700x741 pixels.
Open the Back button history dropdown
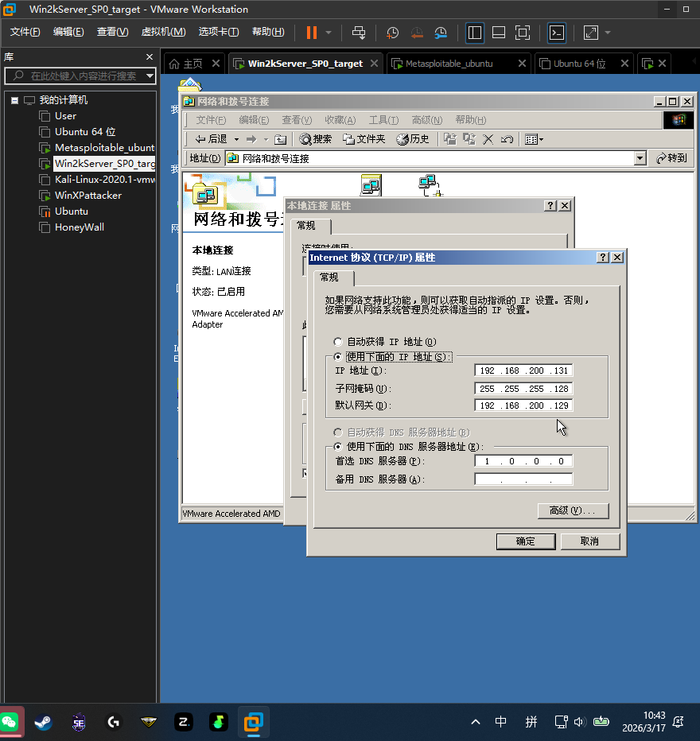point(236,139)
